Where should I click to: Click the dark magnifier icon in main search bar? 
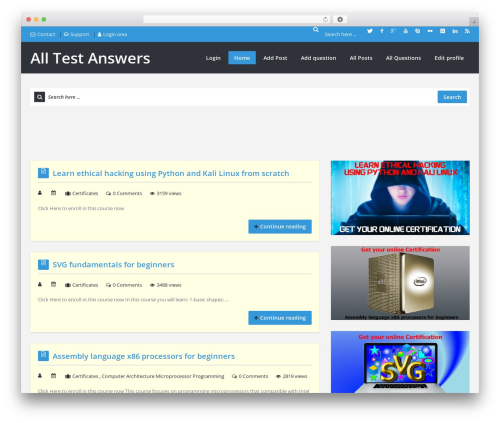coord(39,97)
